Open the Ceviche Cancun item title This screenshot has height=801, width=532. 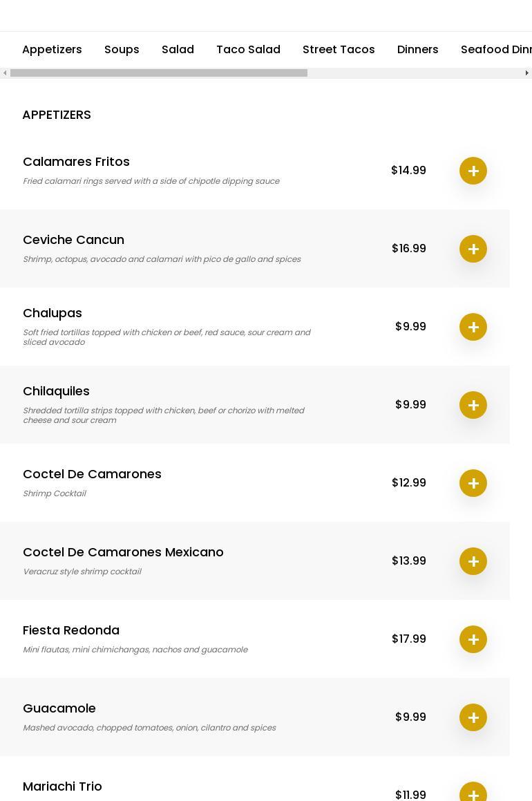pyautogui.click(x=73, y=240)
